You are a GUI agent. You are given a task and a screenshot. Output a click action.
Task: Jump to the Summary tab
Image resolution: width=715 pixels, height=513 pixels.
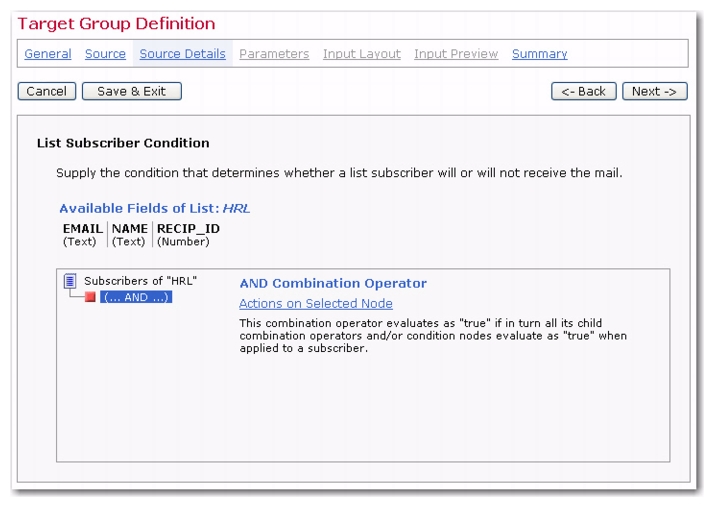click(x=539, y=54)
